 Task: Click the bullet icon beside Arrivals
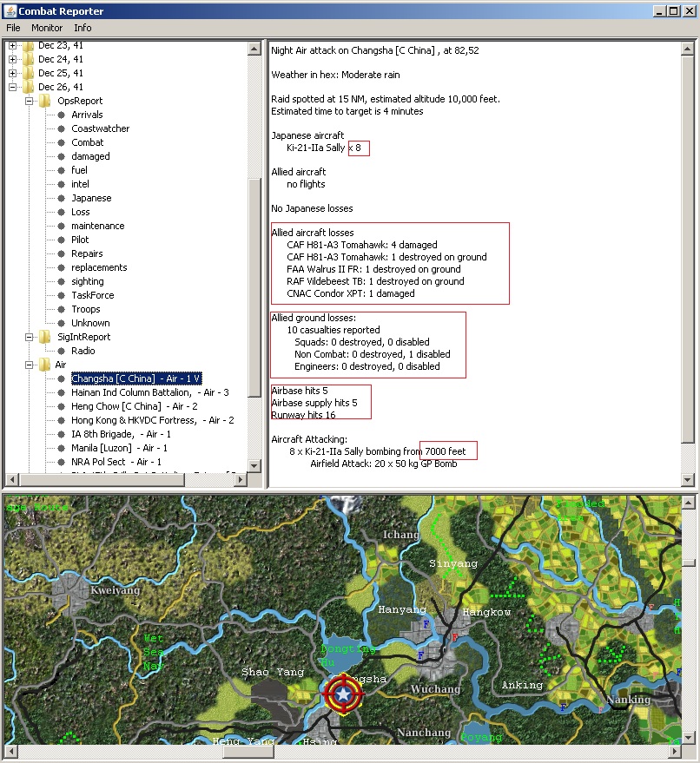point(62,115)
